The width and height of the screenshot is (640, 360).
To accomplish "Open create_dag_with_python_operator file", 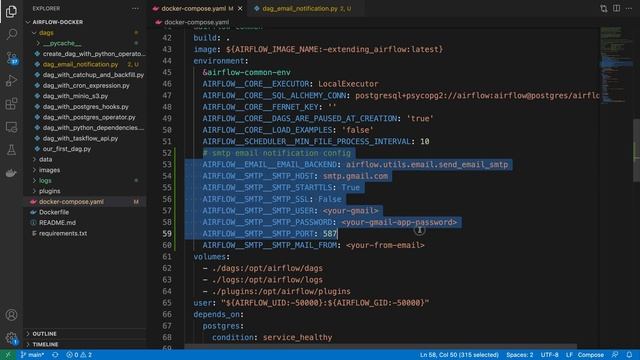I will (94, 54).
